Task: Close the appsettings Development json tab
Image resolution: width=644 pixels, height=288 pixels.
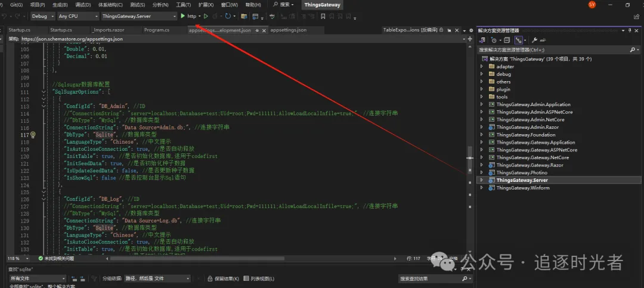Action: point(264,30)
